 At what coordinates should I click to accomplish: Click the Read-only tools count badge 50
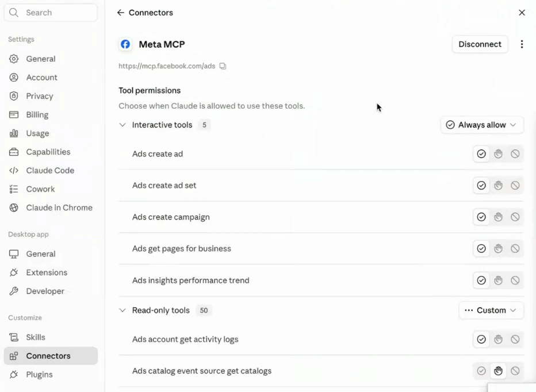(204, 310)
